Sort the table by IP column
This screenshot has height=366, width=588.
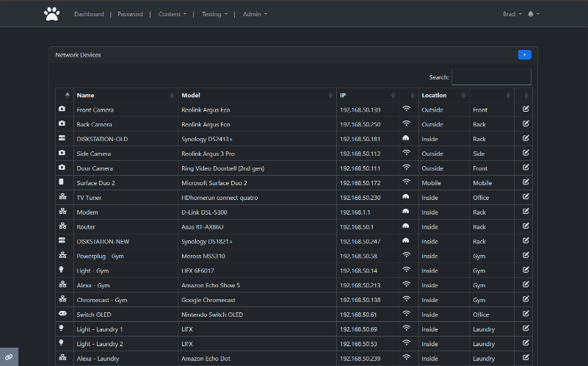(x=368, y=96)
